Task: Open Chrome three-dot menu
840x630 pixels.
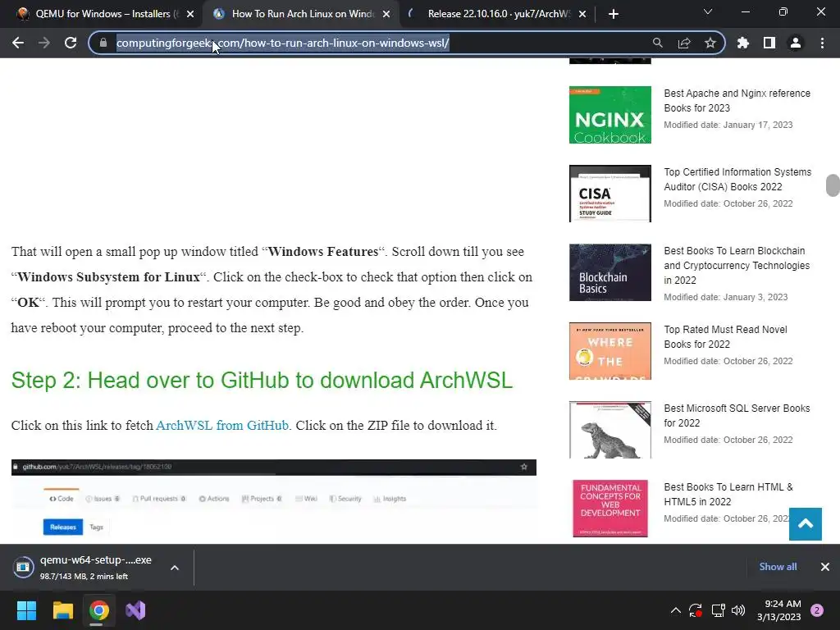Action: point(822,43)
